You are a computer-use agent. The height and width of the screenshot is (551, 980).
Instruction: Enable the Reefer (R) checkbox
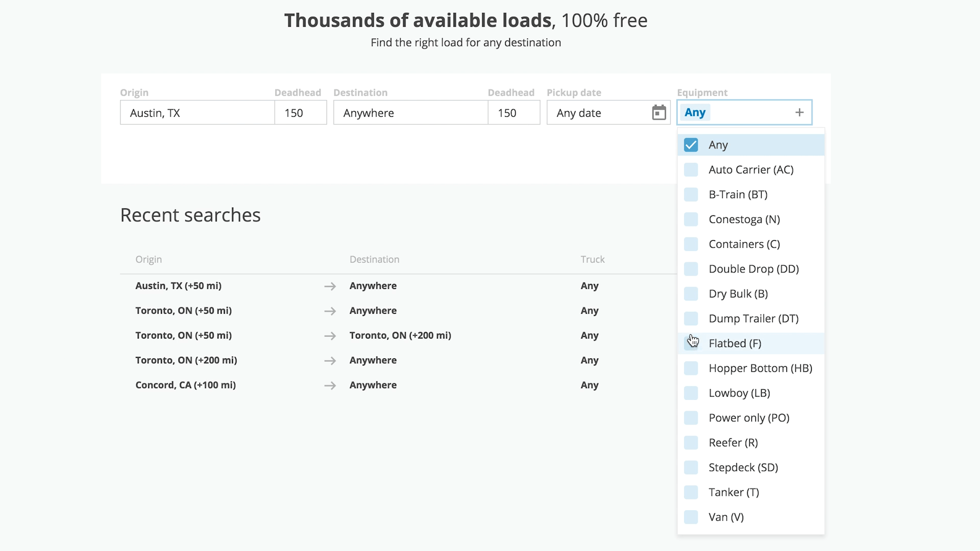point(691,443)
